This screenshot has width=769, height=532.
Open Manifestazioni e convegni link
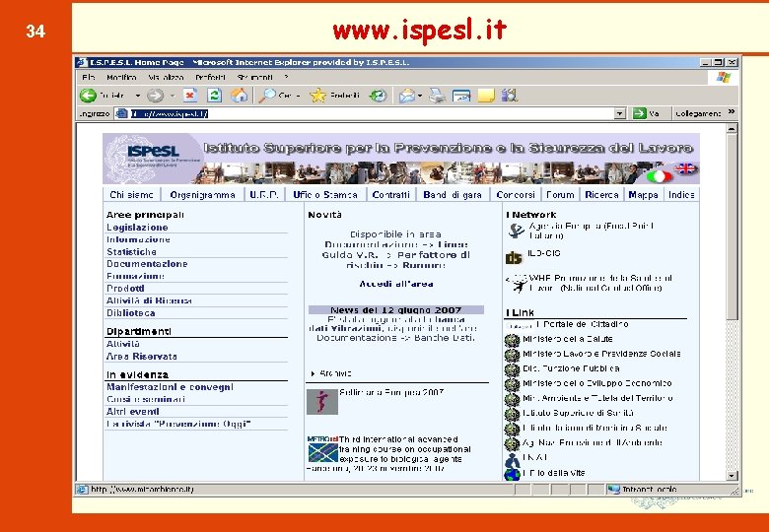170,387
